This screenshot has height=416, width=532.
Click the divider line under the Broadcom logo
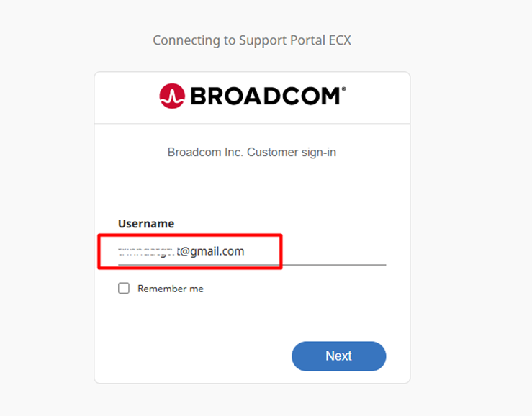click(x=252, y=124)
